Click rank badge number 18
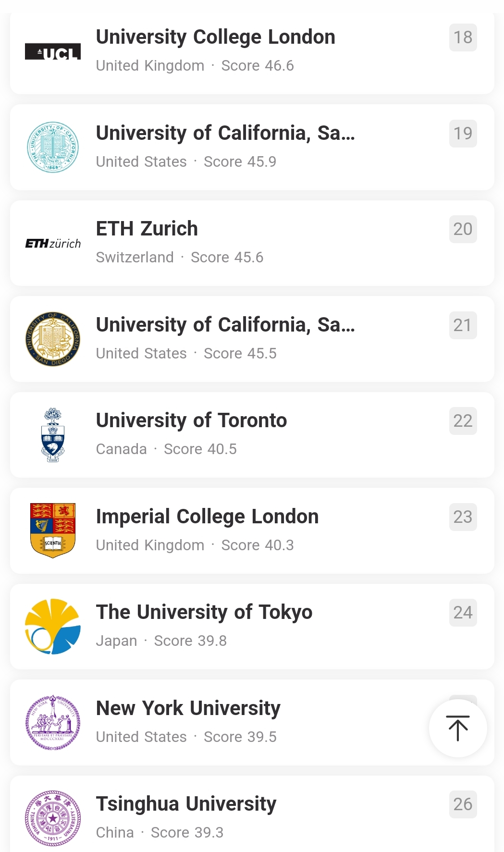Viewport: 504px width, 852px height. point(463,37)
